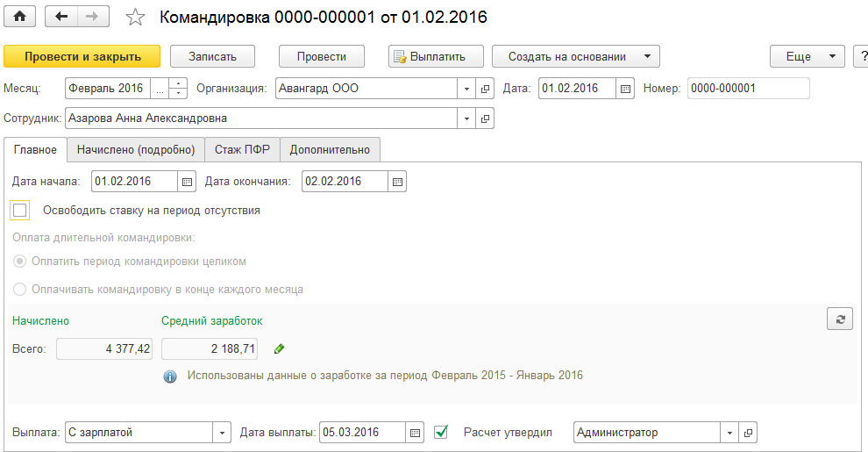Image resolution: width=868 pixels, height=452 pixels.
Task: Click the Всего amount 4 377,42
Action: point(104,349)
